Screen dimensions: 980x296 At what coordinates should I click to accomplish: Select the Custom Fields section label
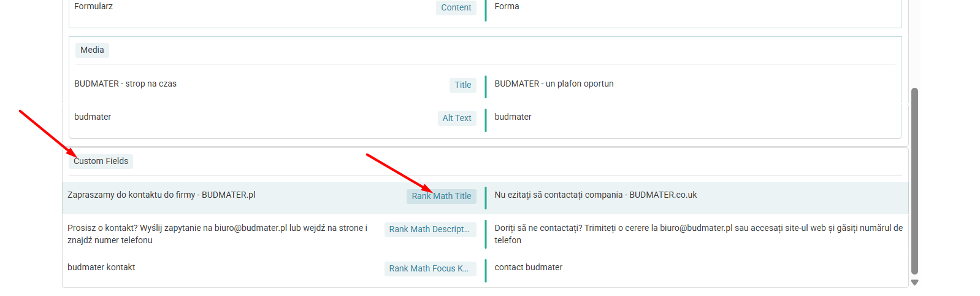pyautogui.click(x=101, y=161)
